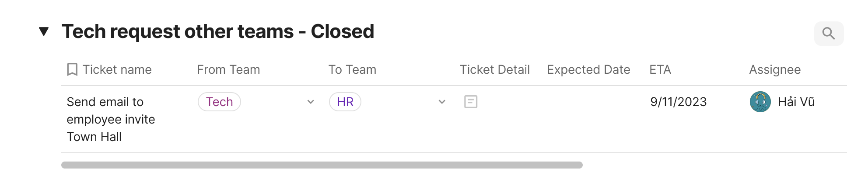Open the Ticket Detail note icon
The image size is (868, 179).
coord(471,102)
